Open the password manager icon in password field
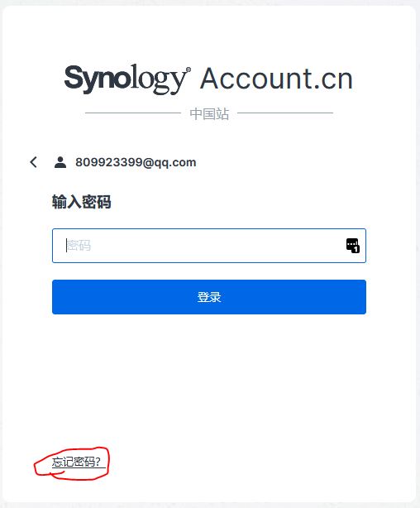The height and width of the screenshot is (508, 420). tap(353, 246)
